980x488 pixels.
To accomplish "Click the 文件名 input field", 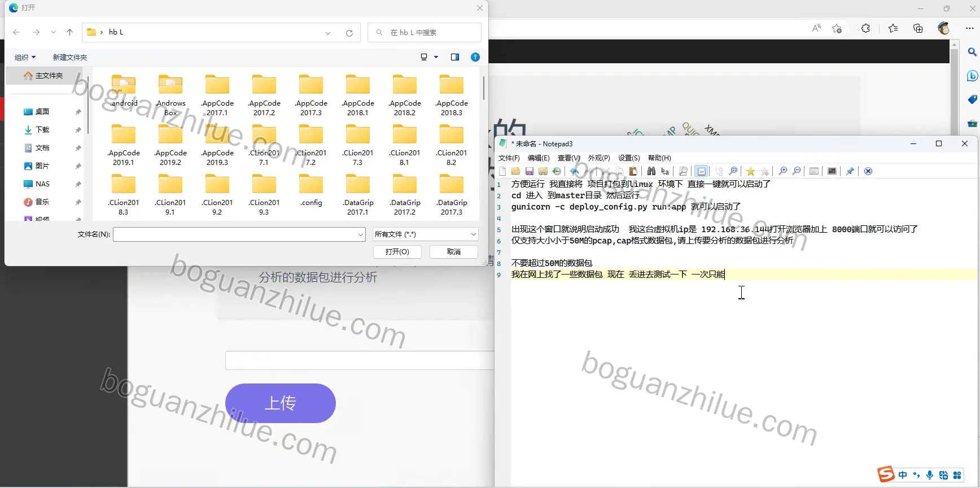I will coord(239,234).
